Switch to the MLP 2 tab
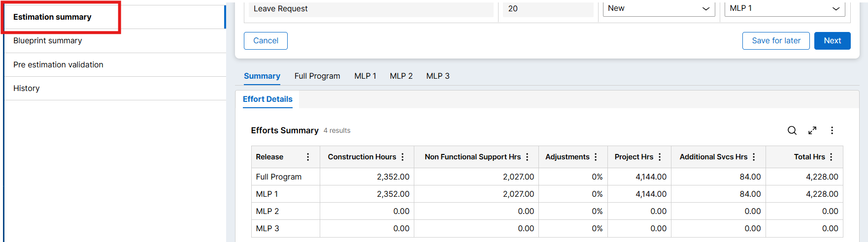This screenshot has height=242, width=868. 401,76
